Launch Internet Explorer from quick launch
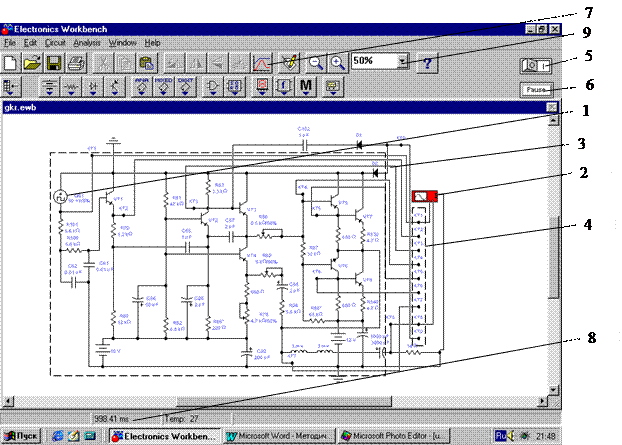This screenshot has height=445, width=622. pyautogui.click(x=58, y=436)
